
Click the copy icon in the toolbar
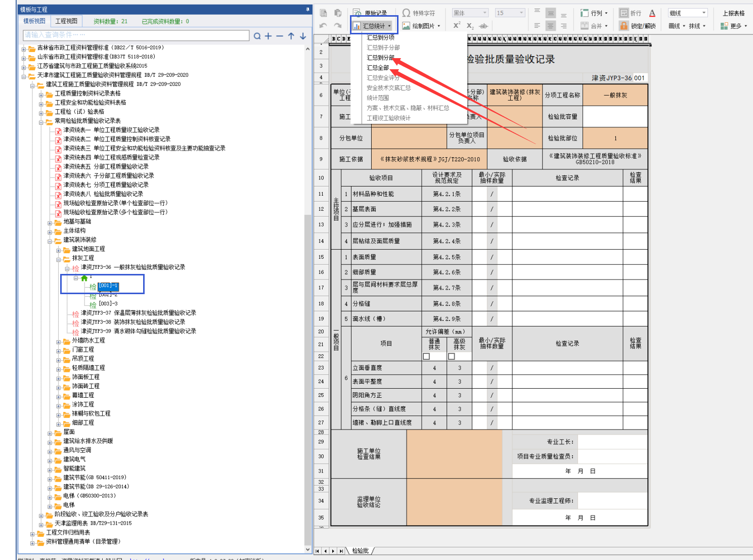pos(324,13)
